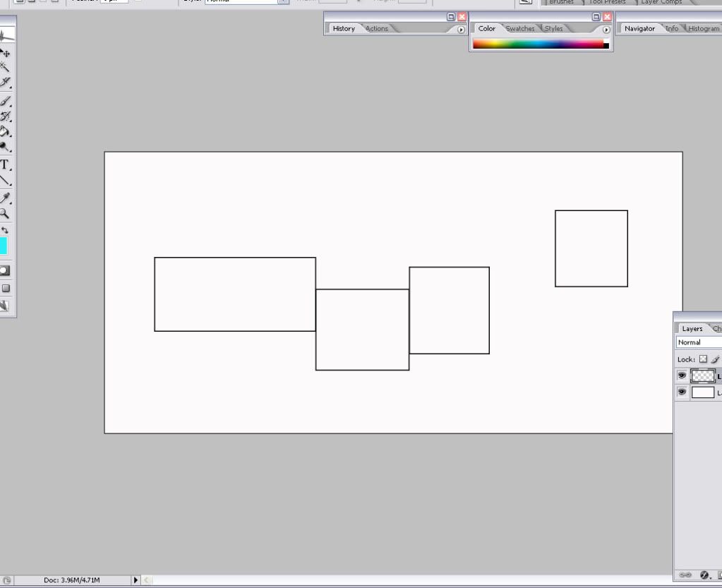
Task: Switch to the Color tab
Action: [x=486, y=28]
